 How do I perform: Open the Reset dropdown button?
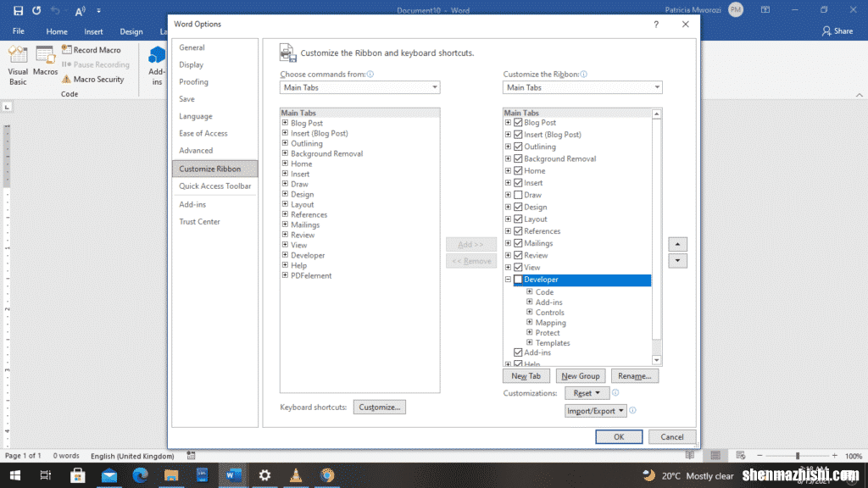pyautogui.click(x=587, y=393)
